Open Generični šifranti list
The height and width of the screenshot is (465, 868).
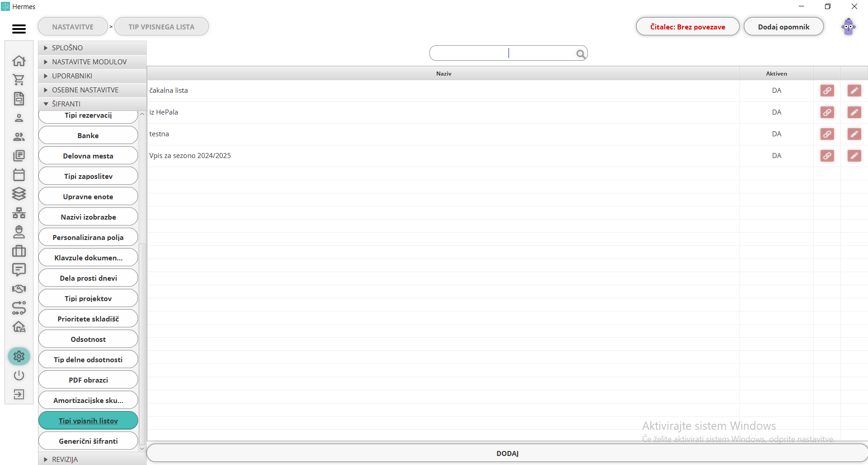point(88,441)
